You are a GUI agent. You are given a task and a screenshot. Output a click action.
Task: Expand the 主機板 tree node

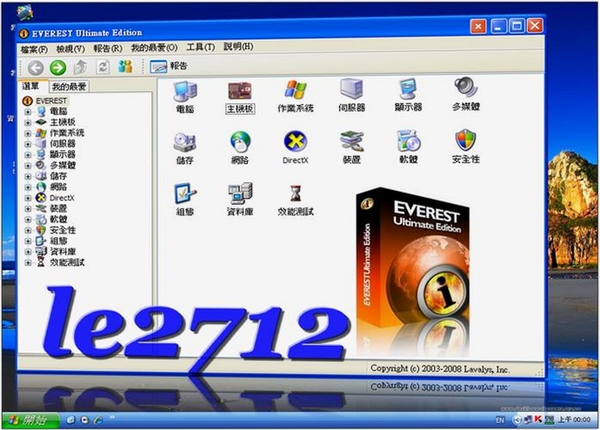tap(28, 123)
